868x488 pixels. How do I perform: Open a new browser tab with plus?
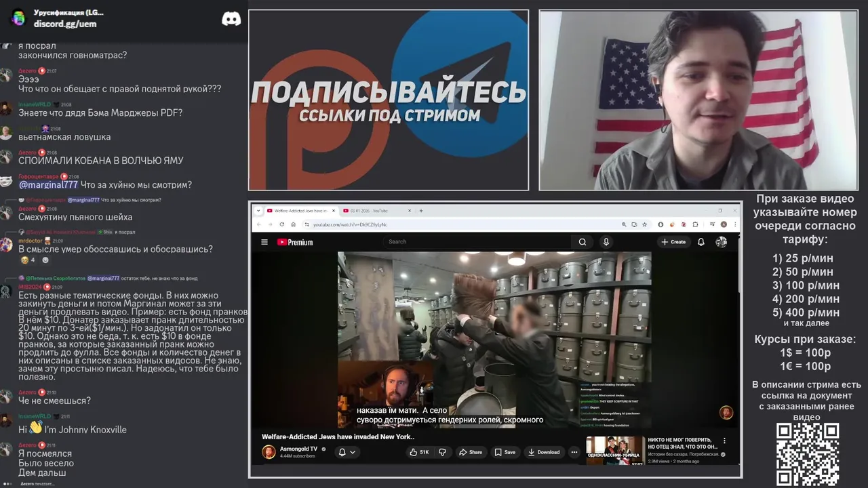(x=421, y=211)
